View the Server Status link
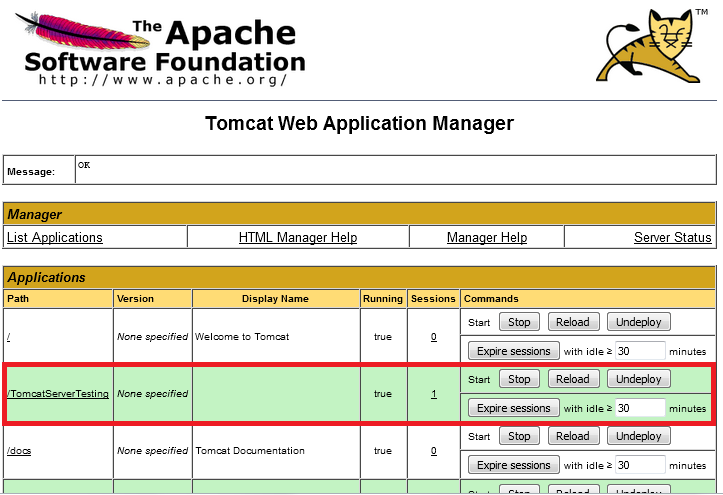The image size is (723, 495). click(x=673, y=237)
